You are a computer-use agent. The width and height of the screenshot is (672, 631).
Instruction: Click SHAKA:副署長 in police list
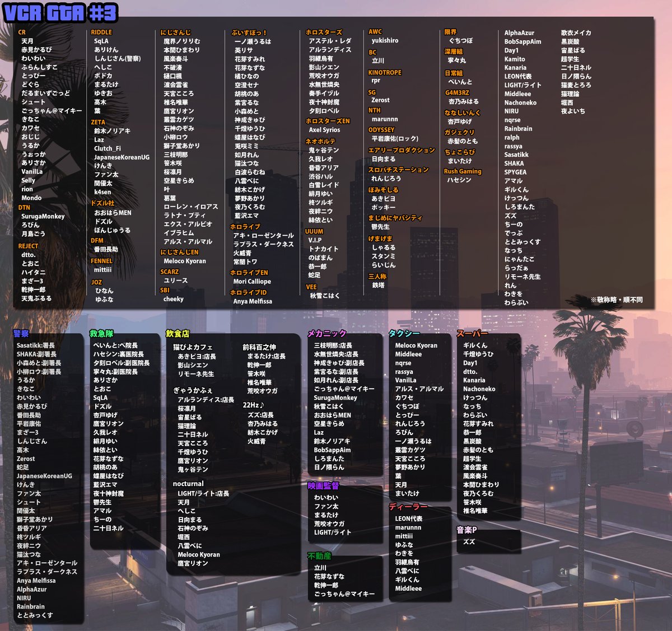coord(36,354)
